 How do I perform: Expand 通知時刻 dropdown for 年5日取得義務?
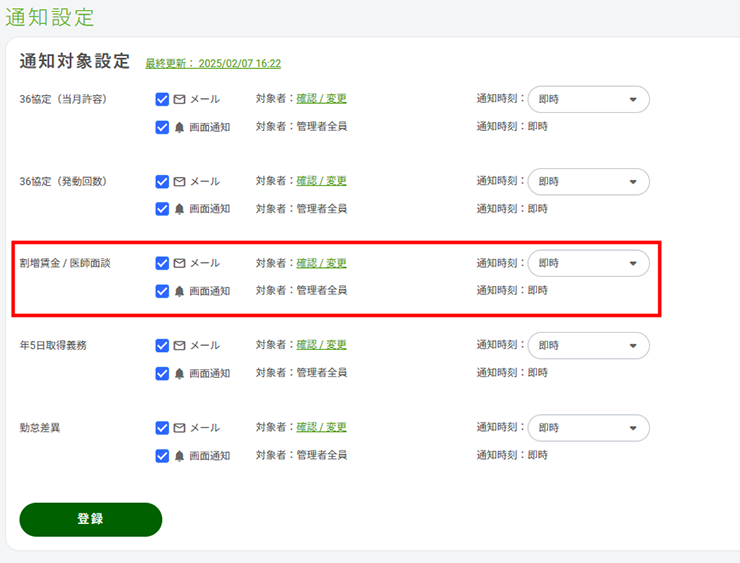pyautogui.click(x=589, y=345)
